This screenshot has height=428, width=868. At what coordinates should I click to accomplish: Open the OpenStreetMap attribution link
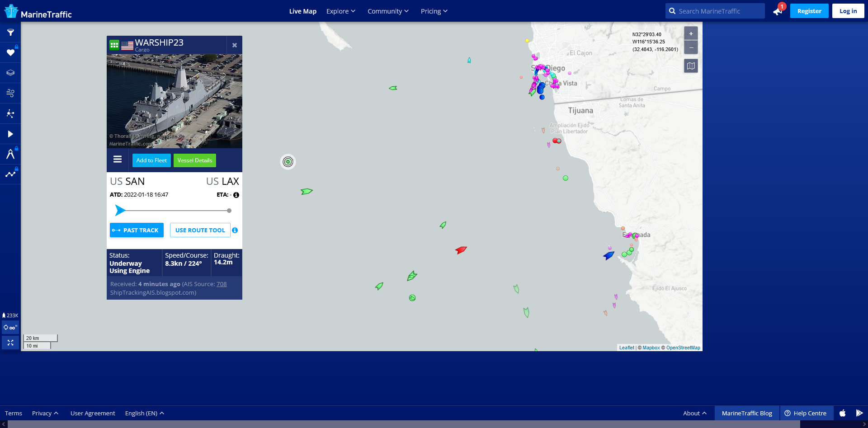coord(683,348)
